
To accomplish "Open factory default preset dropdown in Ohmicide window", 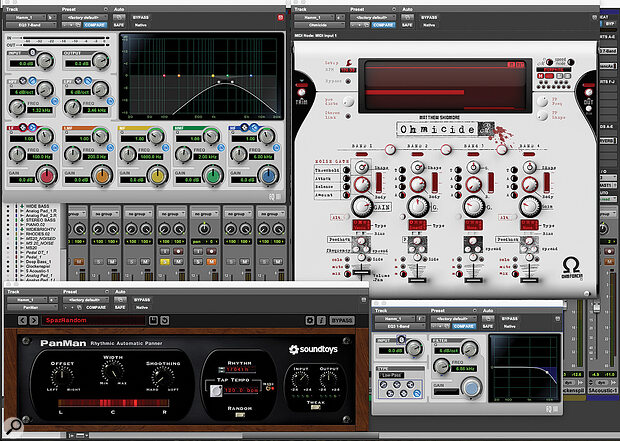I will [373, 17].
